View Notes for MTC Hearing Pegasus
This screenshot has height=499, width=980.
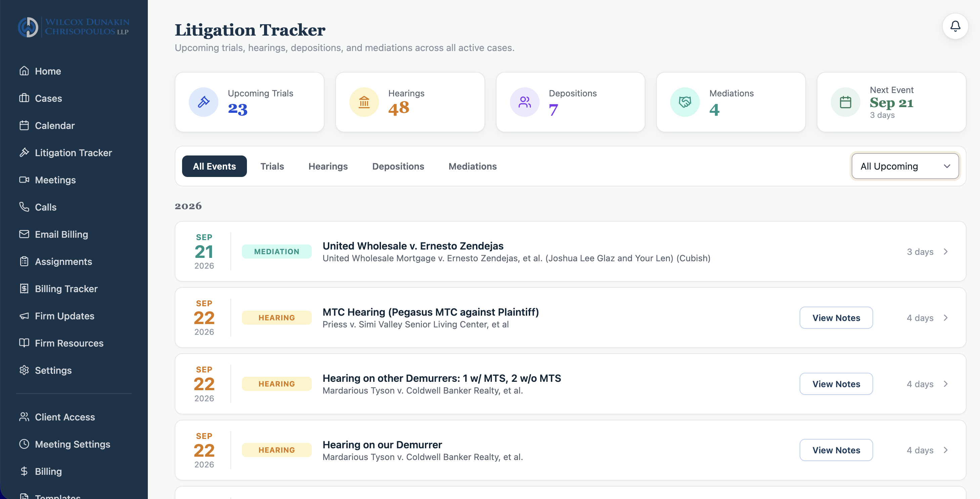836,318
